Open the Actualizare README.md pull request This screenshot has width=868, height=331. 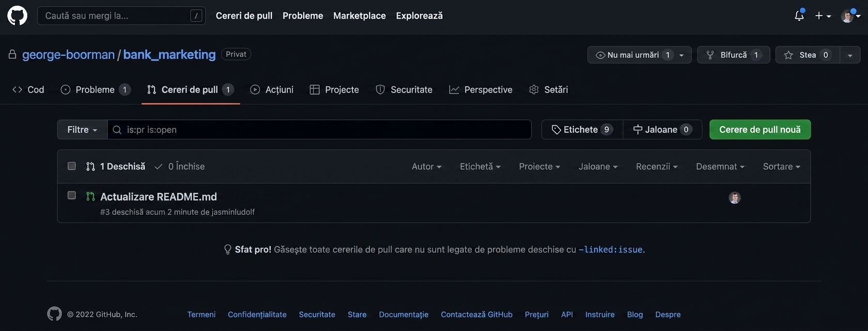159,197
